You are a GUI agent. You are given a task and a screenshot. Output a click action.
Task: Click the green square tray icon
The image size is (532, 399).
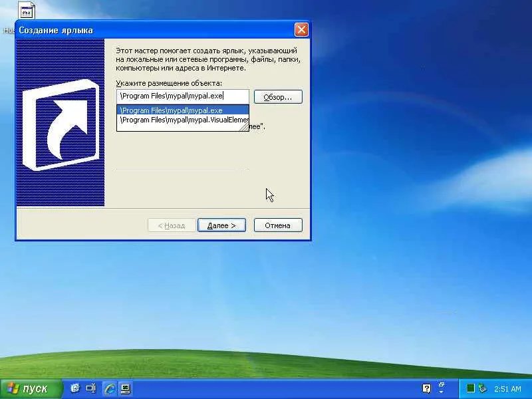pos(471,388)
